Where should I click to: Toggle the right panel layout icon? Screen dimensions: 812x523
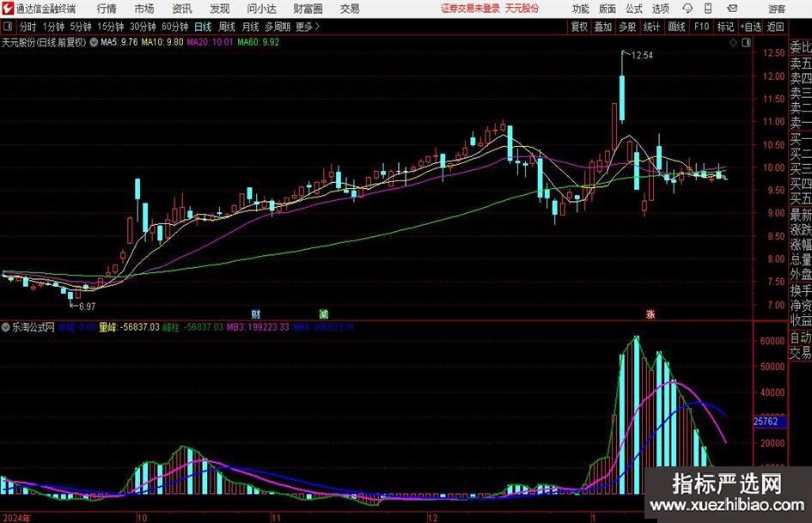click(x=746, y=43)
